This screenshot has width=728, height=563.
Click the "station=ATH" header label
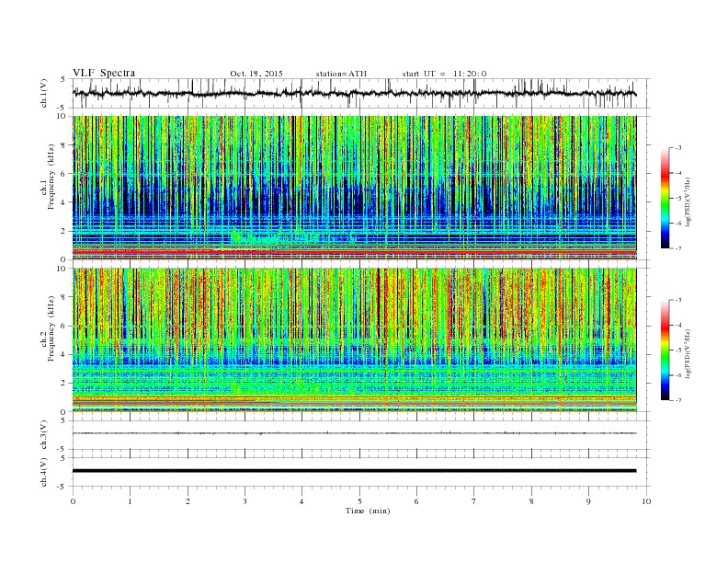[x=341, y=74]
